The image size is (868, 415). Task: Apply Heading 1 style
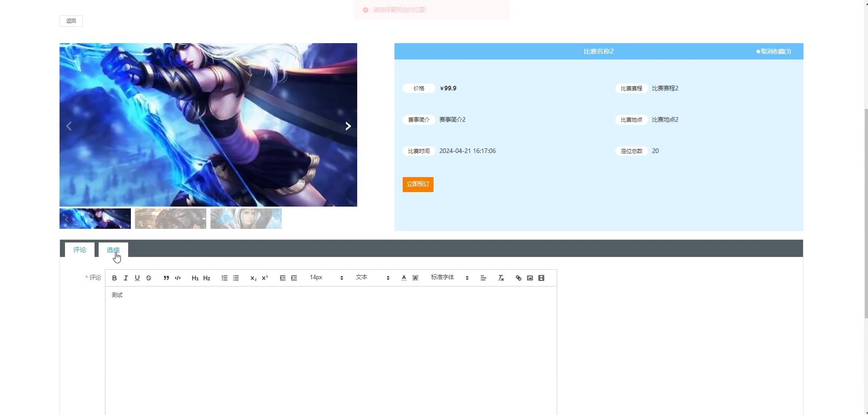195,278
